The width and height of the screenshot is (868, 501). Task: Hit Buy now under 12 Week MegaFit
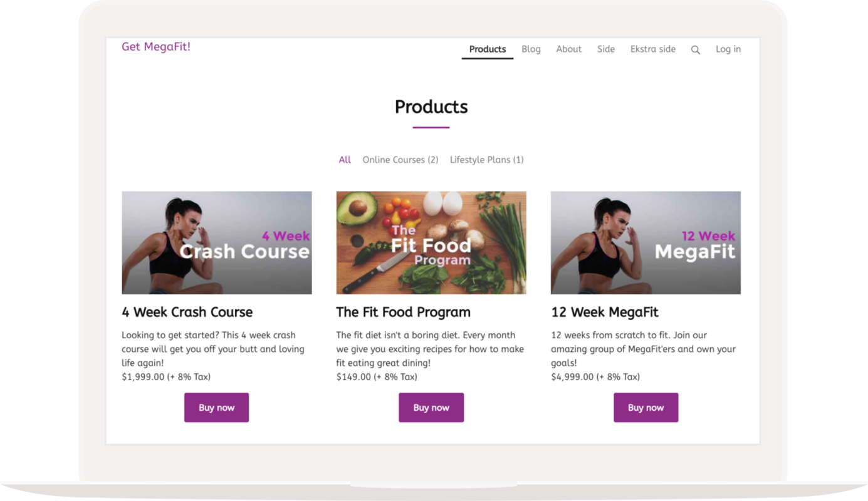pos(646,408)
